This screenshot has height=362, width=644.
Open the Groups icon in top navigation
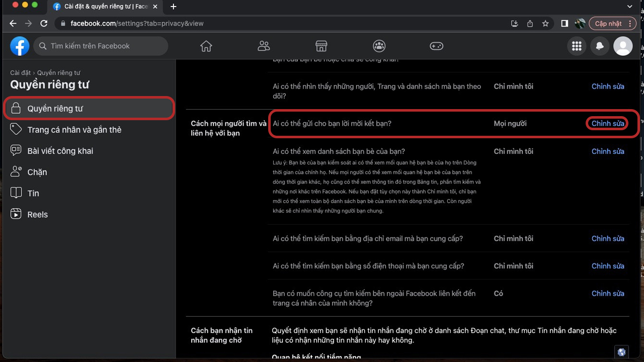click(x=379, y=46)
